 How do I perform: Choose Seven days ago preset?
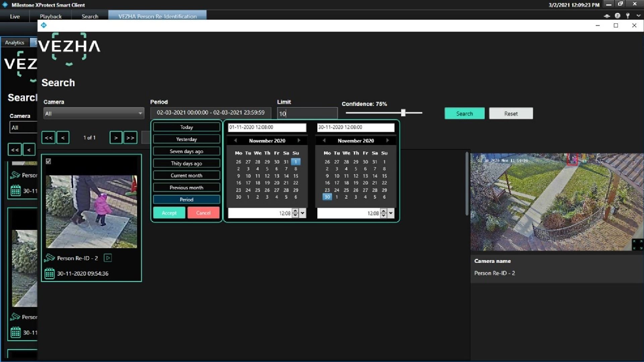click(186, 151)
